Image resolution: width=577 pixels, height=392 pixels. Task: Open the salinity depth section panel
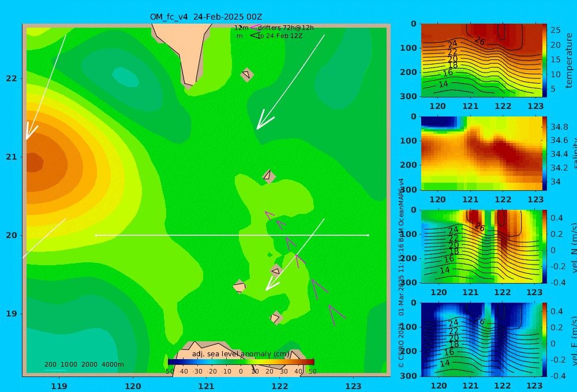[x=481, y=154]
